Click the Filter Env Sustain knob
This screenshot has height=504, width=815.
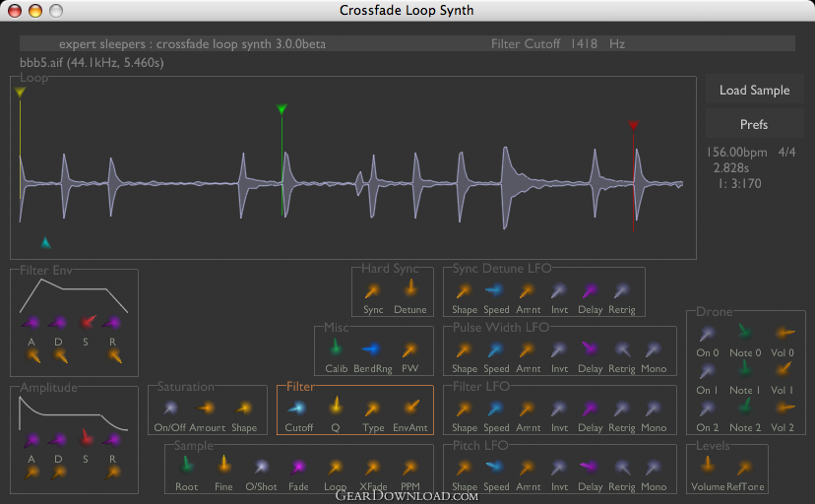88,322
